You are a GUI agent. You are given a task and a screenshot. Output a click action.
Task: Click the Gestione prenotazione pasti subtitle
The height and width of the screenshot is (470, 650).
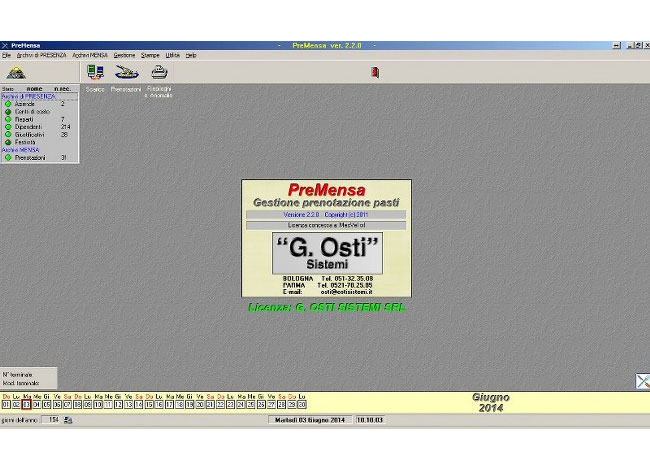click(x=326, y=203)
